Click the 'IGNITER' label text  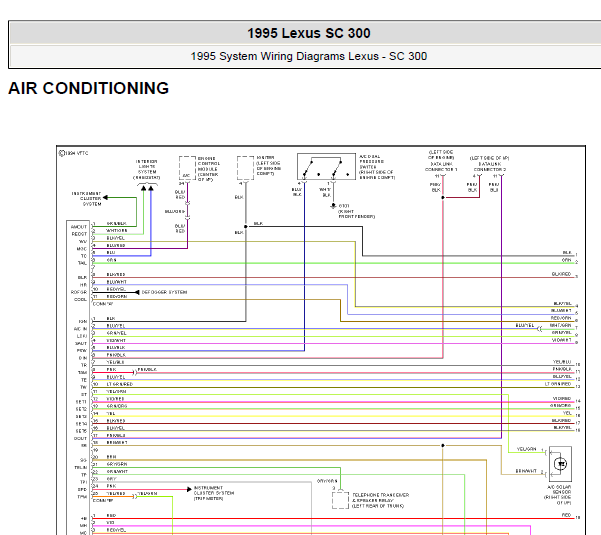point(269,166)
